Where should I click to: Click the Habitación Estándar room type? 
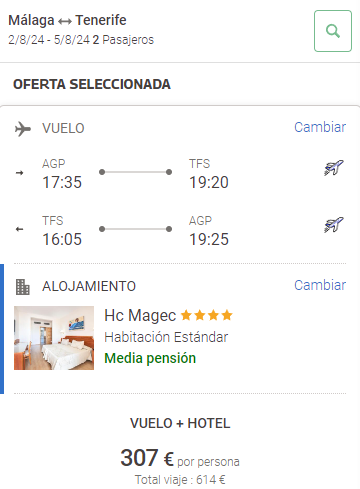tap(166, 337)
